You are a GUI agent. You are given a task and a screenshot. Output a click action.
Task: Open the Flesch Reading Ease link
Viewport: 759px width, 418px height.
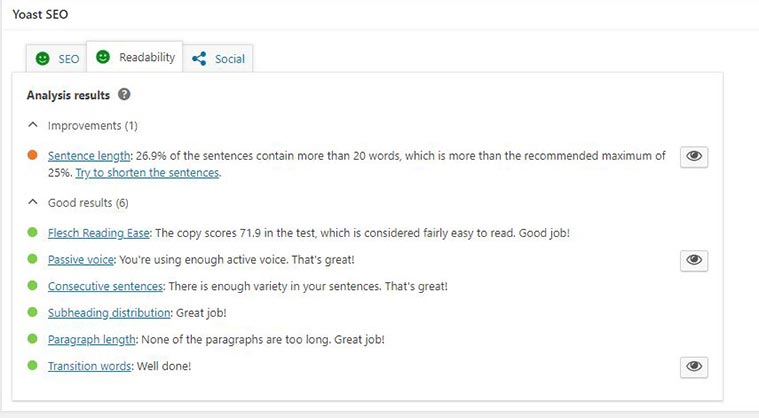pos(98,233)
